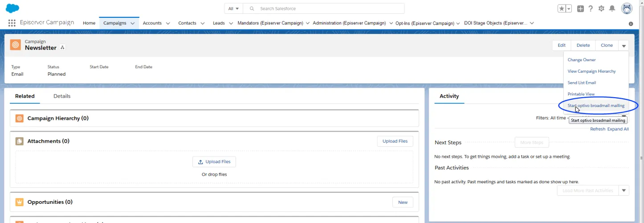
Task: Click the Campaign Hierarchy section icon
Action: (19, 119)
